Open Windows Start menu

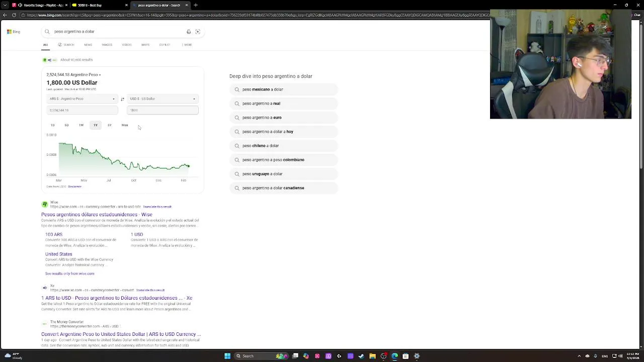(227, 356)
